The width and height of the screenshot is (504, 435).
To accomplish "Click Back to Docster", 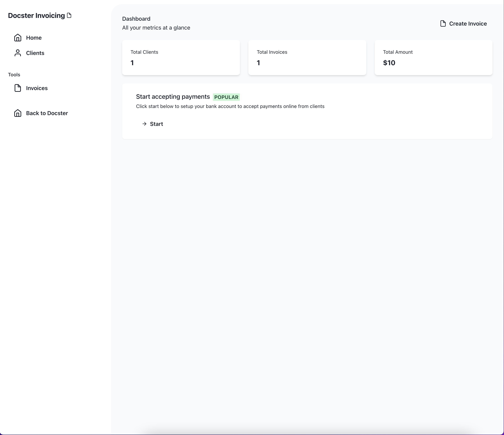I will pyautogui.click(x=47, y=113).
